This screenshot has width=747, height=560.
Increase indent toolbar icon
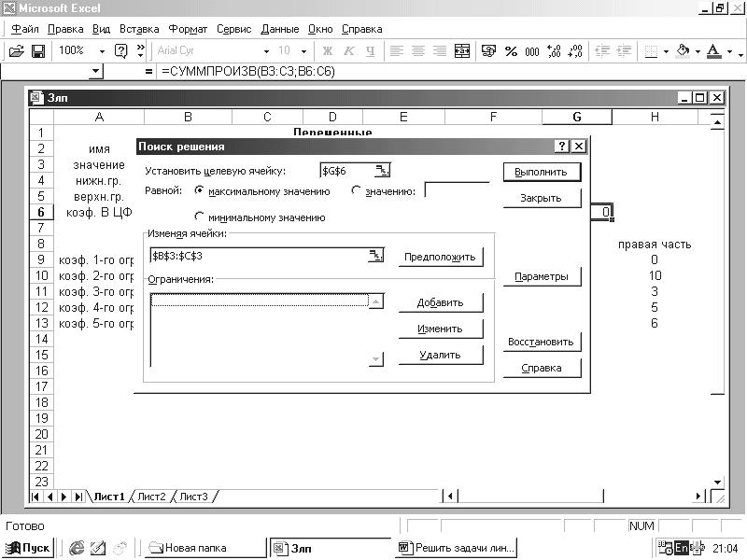pos(624,51)
